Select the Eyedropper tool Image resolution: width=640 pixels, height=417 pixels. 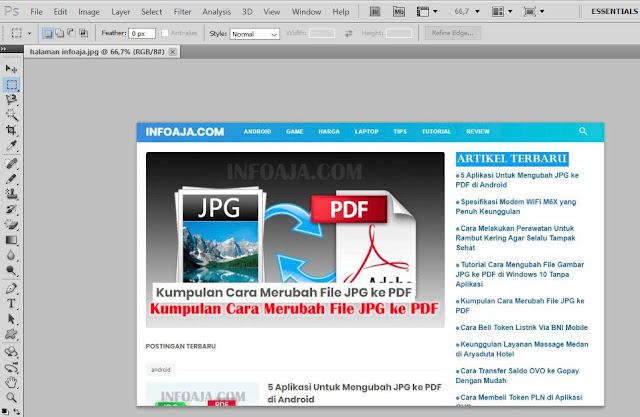pyautogui.click(x=11, y=145)
